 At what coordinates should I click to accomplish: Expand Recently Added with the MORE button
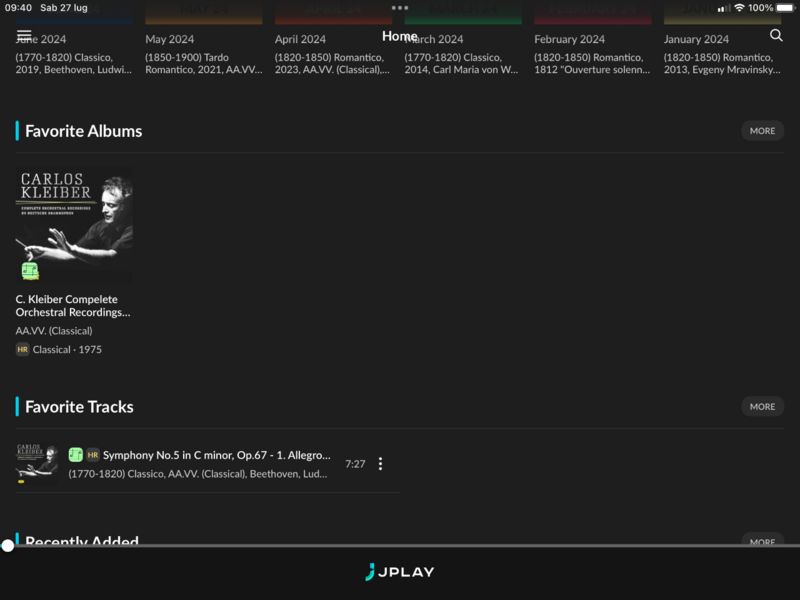click(x=762, y=541)
